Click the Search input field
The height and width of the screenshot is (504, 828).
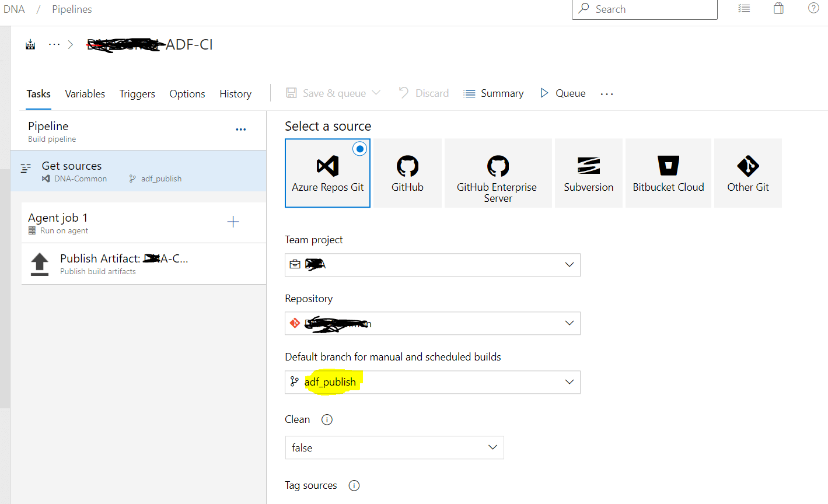pyautogui.click(x=644, y=9)
